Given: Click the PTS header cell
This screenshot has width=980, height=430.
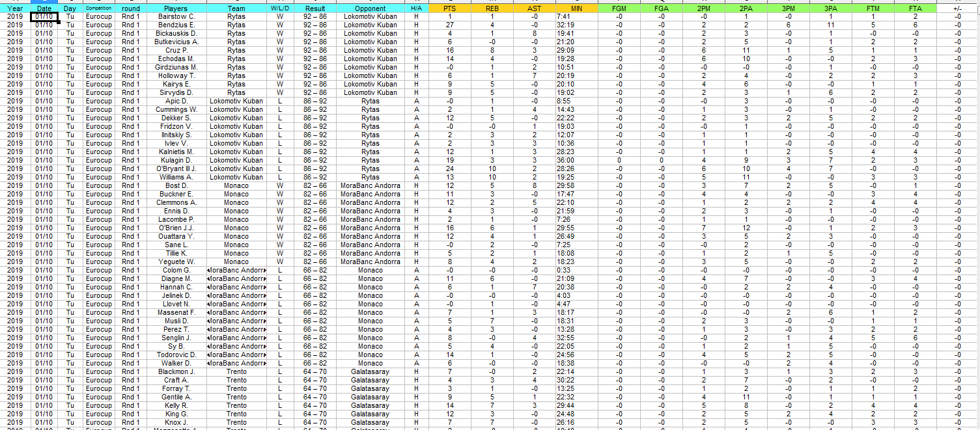Looking at the screenshot, I should [x=449, y=8].
